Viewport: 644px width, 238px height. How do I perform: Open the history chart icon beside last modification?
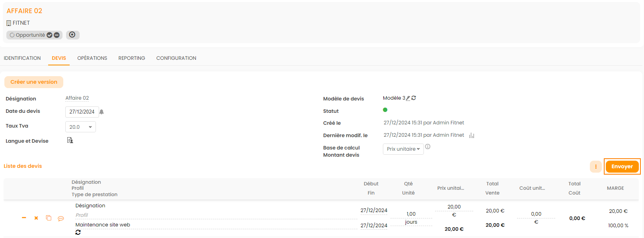[x=472, y=136]
